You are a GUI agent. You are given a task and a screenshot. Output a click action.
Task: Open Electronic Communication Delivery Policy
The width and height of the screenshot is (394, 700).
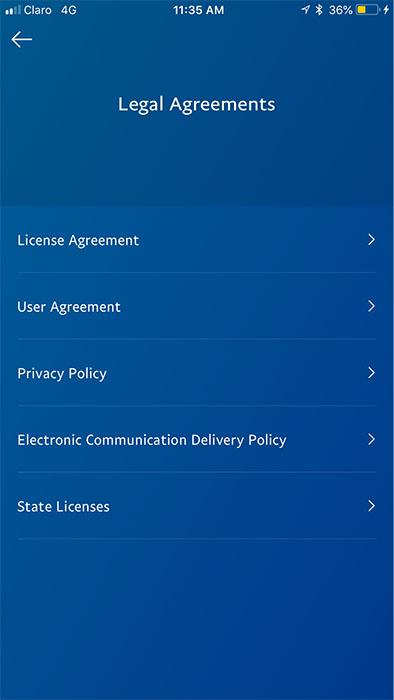(197, 440)
